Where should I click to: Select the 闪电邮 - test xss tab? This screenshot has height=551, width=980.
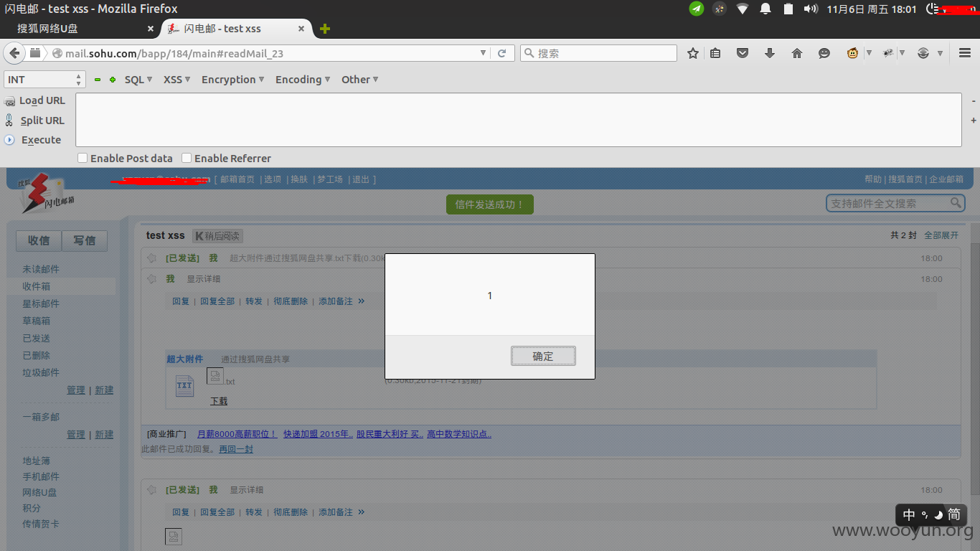[x=235, y=29]
